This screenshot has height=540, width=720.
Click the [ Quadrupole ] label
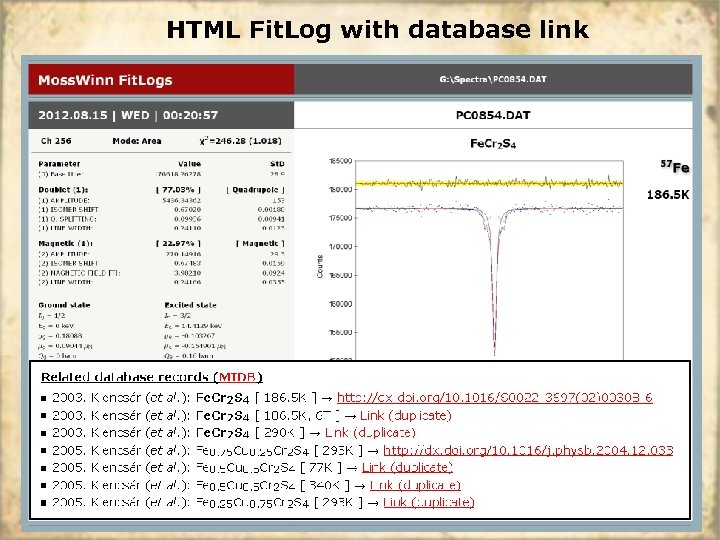coord(256,190)
